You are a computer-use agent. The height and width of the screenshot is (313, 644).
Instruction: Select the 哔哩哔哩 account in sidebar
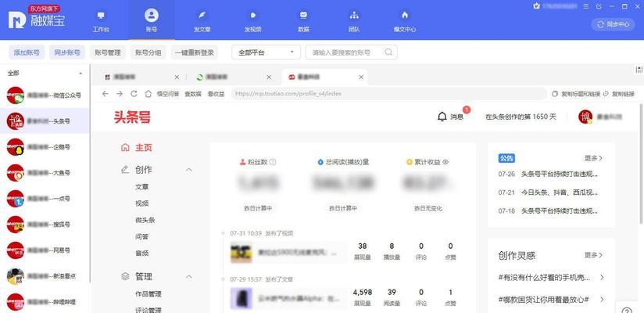[x=45, y=302]
